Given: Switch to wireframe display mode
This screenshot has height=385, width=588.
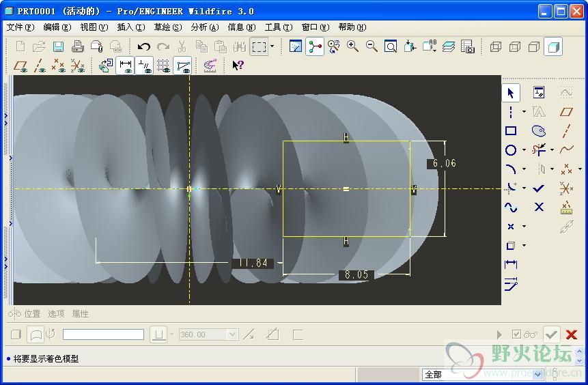Looking at the screenshot, I should pyautogui.click(x=496, y=47).
